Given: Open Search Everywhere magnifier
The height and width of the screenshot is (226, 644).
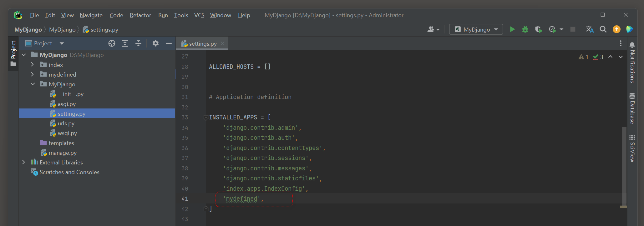Looking at the screenshot, I should click(603, 29).
